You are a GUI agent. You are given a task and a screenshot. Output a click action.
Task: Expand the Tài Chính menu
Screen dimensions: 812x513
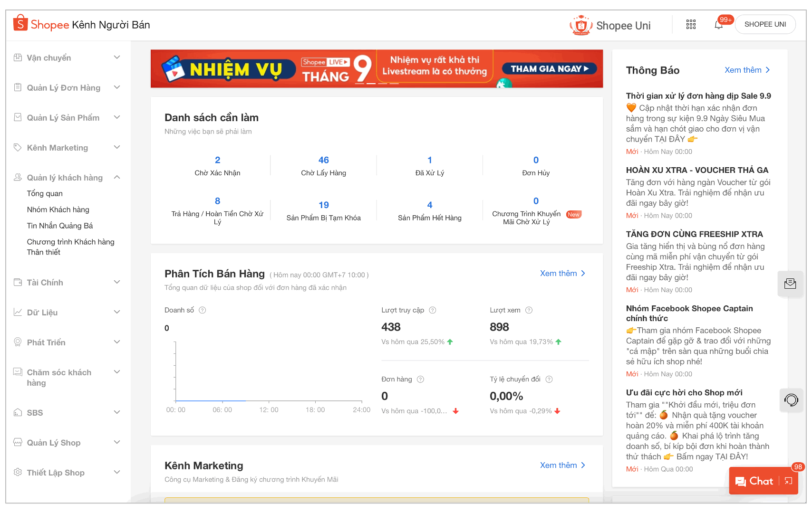point(117,282)
